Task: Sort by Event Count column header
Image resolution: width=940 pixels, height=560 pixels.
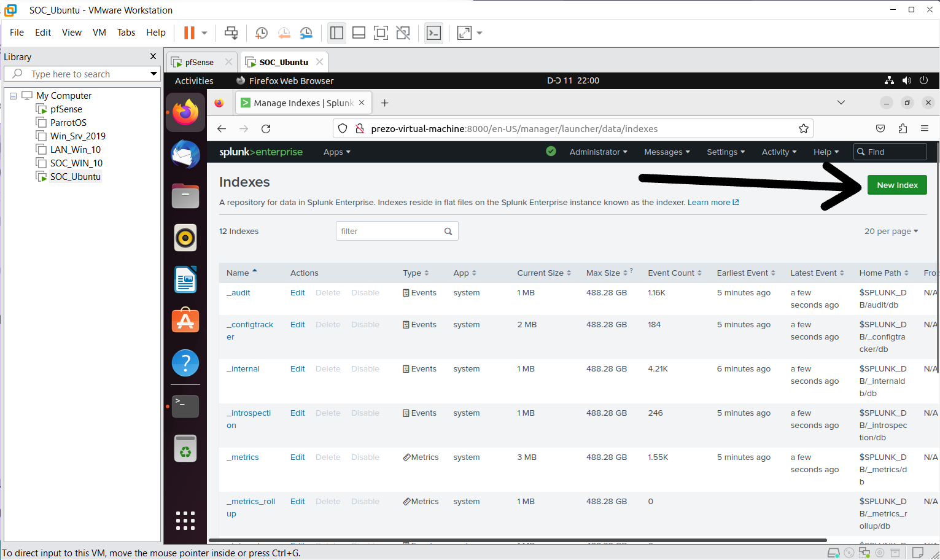Action: click(x=675, y=273)
